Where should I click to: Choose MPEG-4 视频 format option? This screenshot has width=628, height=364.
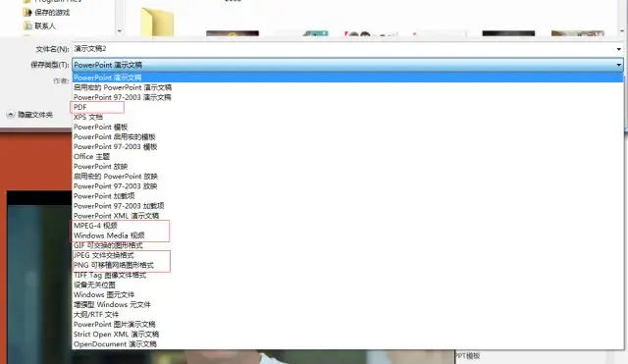tap(347, 226)
